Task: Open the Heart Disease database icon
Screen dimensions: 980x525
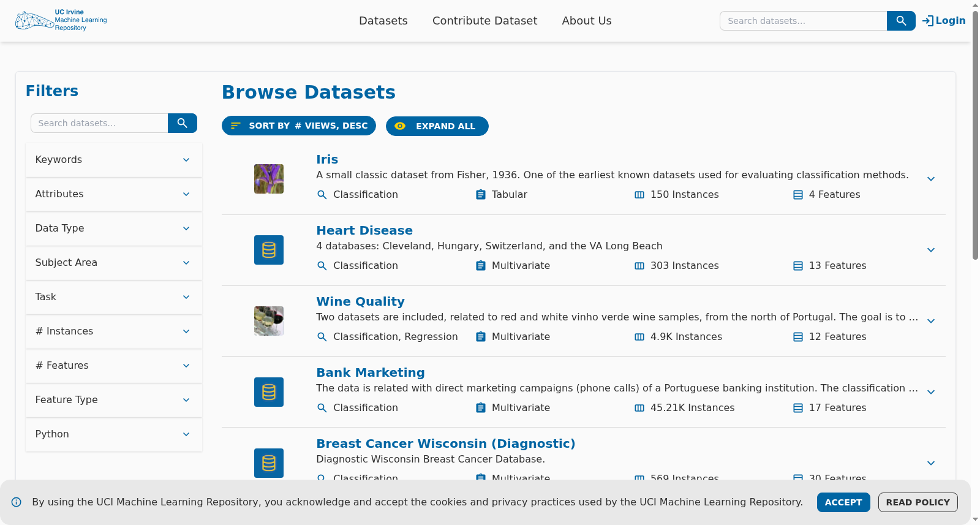Action: click(269, 250)
